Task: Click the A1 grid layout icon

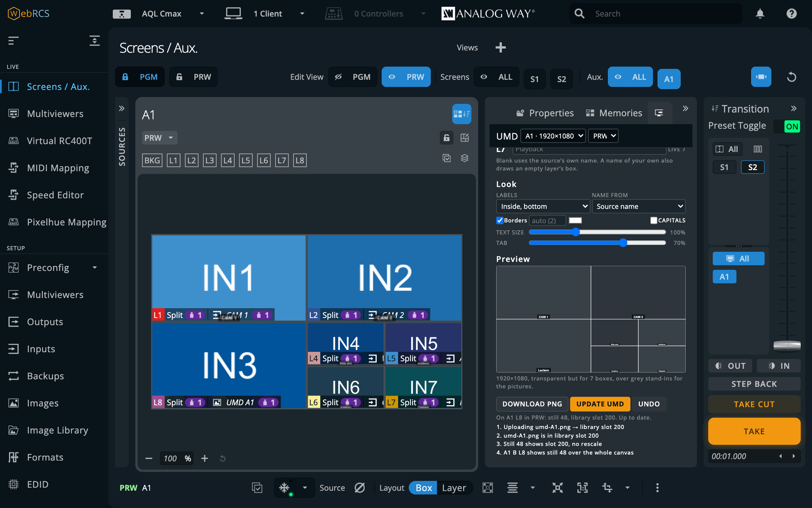Action: tap(461, 114)
